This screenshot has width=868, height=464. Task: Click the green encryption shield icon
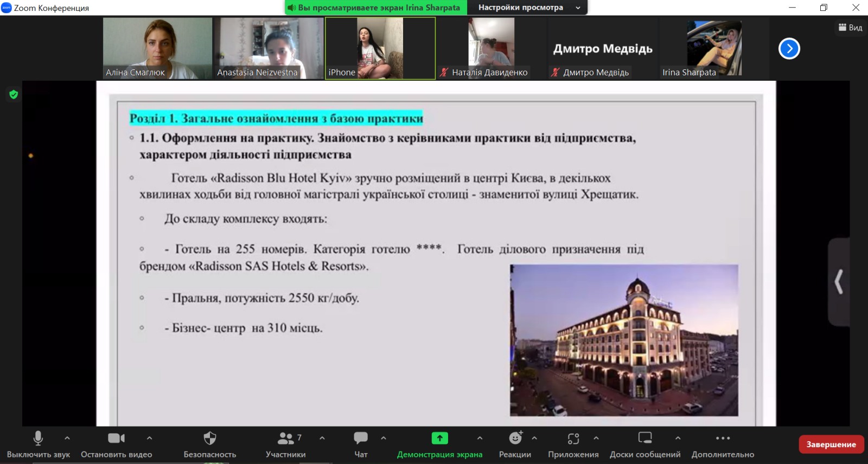pyautogui.click(x=14, y=94)
